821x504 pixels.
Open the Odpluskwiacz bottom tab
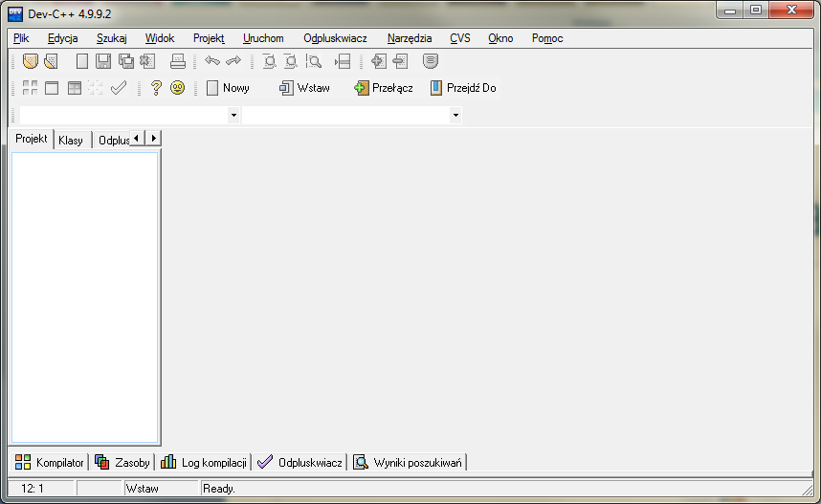click(x=300, y=462)
